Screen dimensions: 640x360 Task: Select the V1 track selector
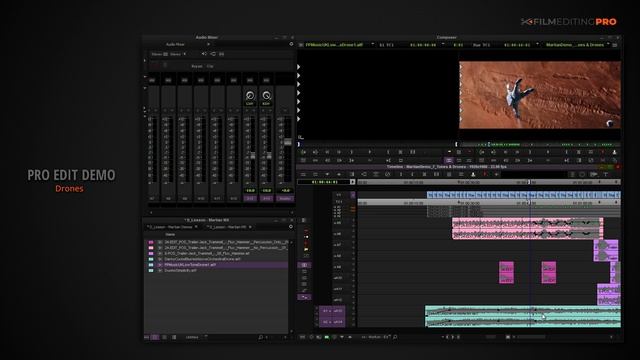click(338, 195)
